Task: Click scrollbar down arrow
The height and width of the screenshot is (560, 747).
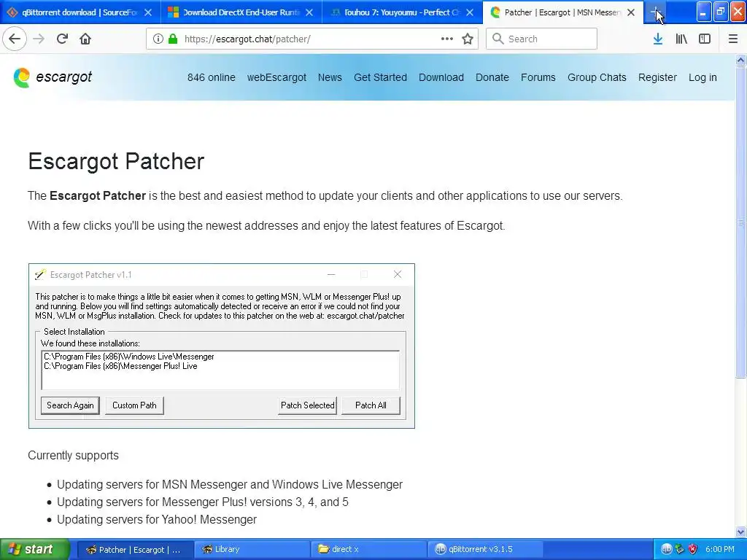Action: tap(740, 532)
